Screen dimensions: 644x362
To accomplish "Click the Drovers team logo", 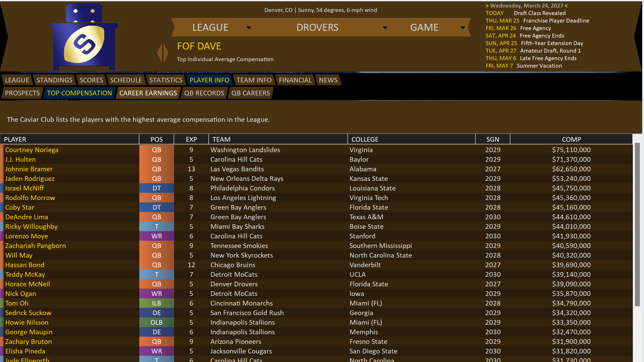I will click(84, 37).
